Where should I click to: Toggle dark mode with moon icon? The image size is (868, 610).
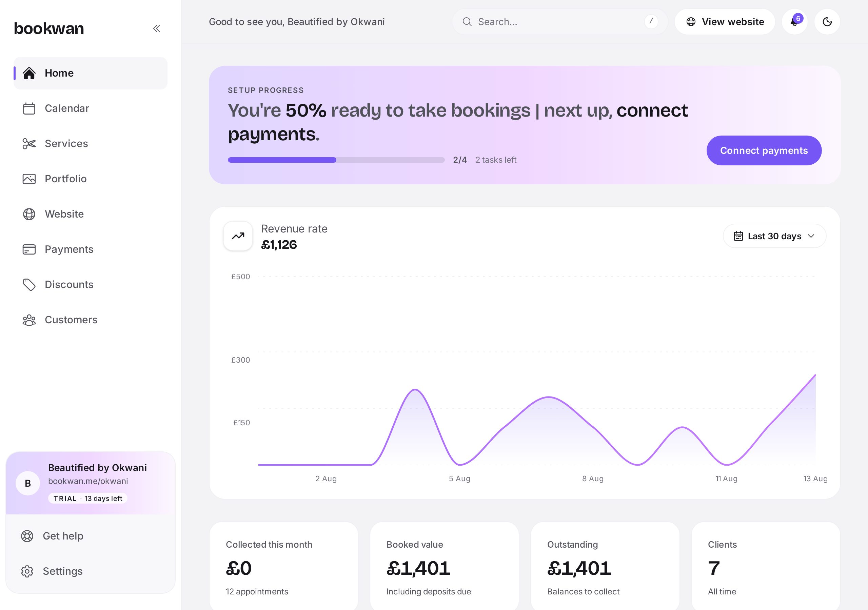(827, 22)
